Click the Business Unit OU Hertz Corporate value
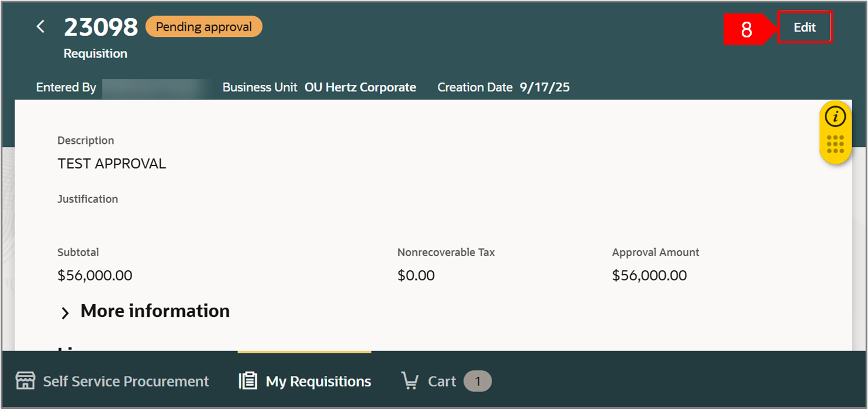The width and height of the screenshot is (868, 410). tap(360, 88)
